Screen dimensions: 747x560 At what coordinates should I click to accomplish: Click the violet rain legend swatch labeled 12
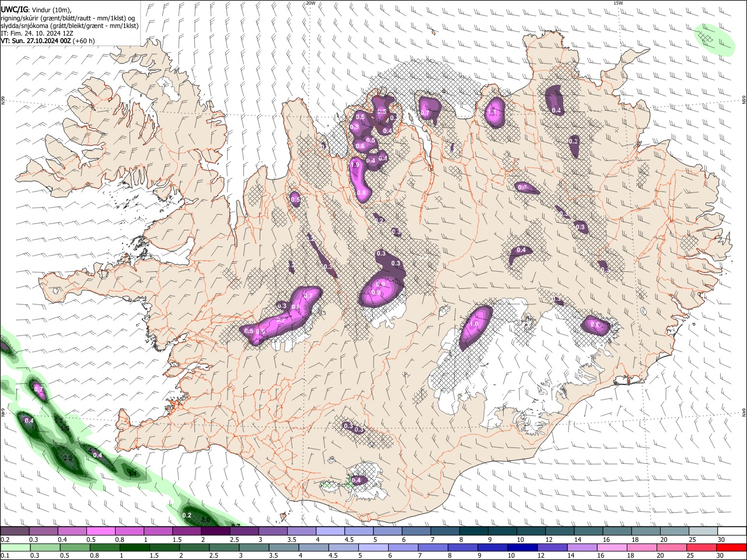[x=551, y=547]
